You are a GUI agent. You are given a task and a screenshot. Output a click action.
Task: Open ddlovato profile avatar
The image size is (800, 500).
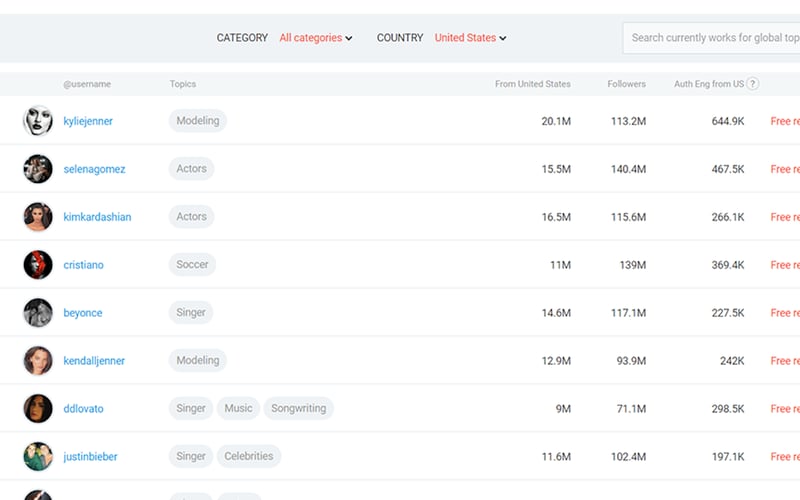pyautogui.click(x=38, y=409)
